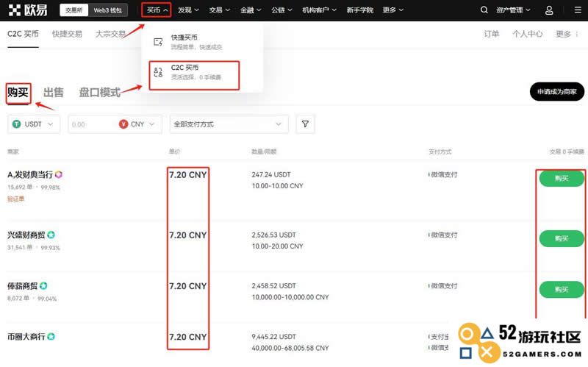The width and height of the screenshot is (588, 367).
Task: Open merchant 兴盛财商贸 profile
Action: 26,235
